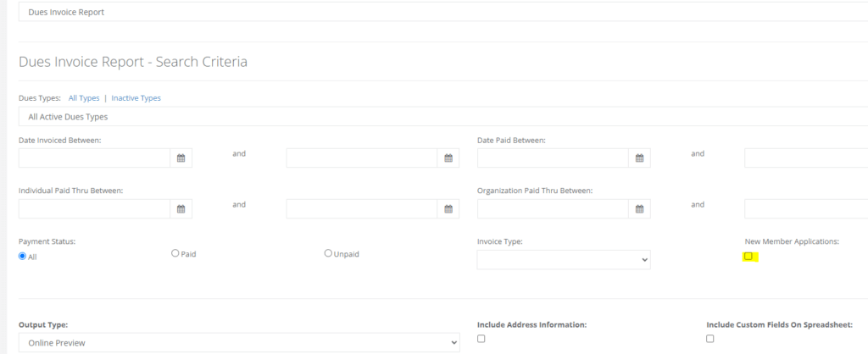Tick Include Custom Fields On Spreadsheet

(710, 339)
